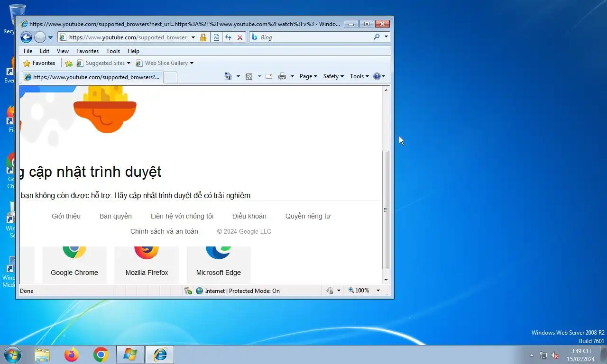Viewport: 607px width, 364px height.
Task: Toggle the Compatibility View icon
Action: pos(216,37)
